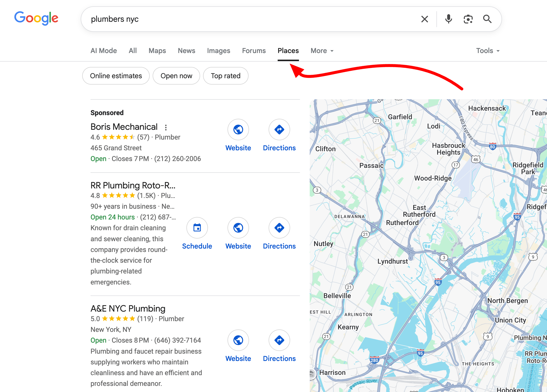Screen dimensions: 547x392
Task: Switch to the Maps tab
Action: point(157,51)
